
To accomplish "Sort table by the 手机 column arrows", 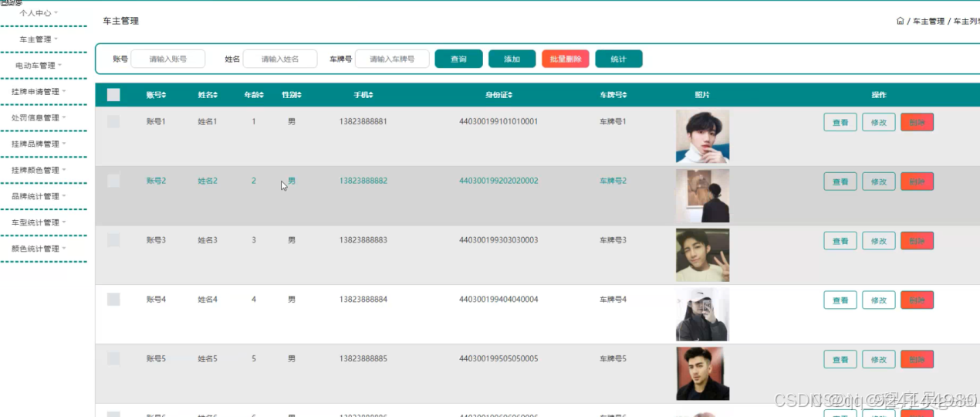I will click(x=371, y=95).
